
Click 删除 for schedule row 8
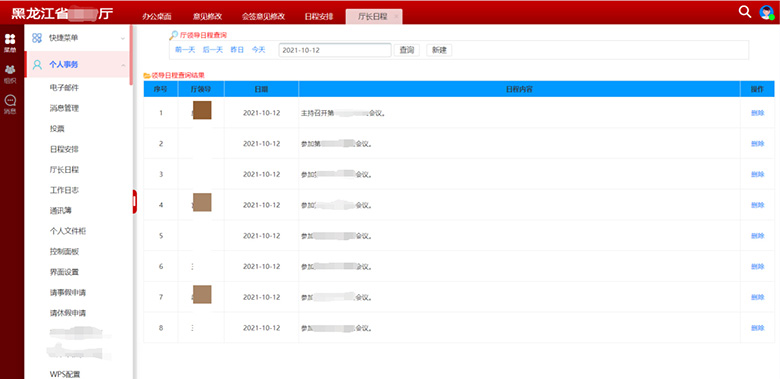click(x=758, y=328)
